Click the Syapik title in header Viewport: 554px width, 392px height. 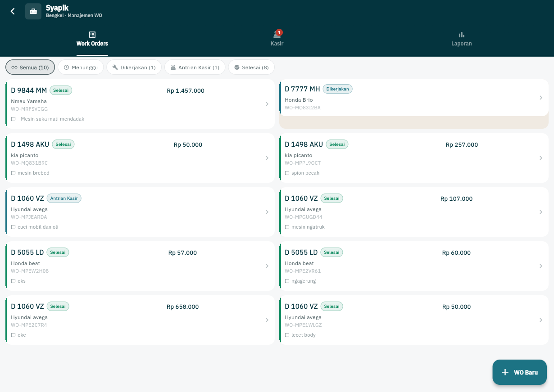click(x=57, y=8)
